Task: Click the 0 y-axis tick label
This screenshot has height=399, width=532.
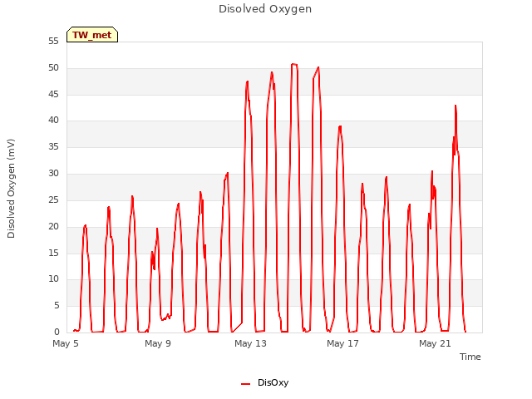Action: (57, 332)
